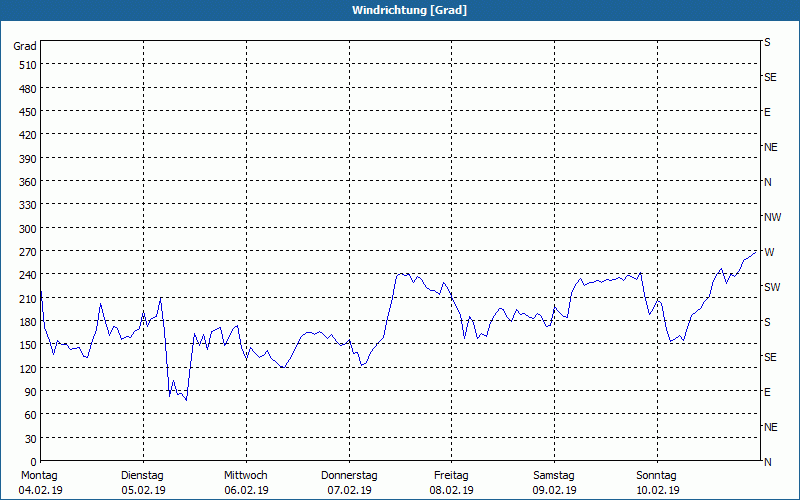Screen dimensions: 800x500
Task: Click the 'Sonntag' day label
Action: click(657, 476)
